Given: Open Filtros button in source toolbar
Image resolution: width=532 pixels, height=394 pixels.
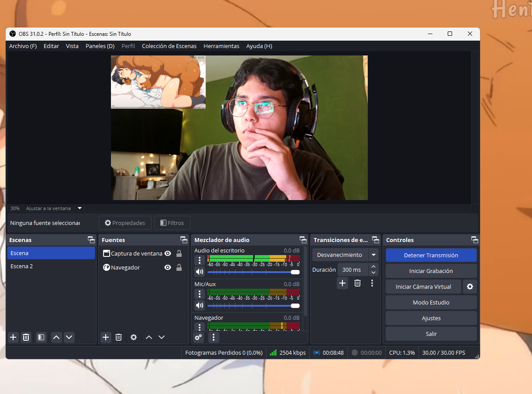Looking at the screenshot, I should (172, 223).
